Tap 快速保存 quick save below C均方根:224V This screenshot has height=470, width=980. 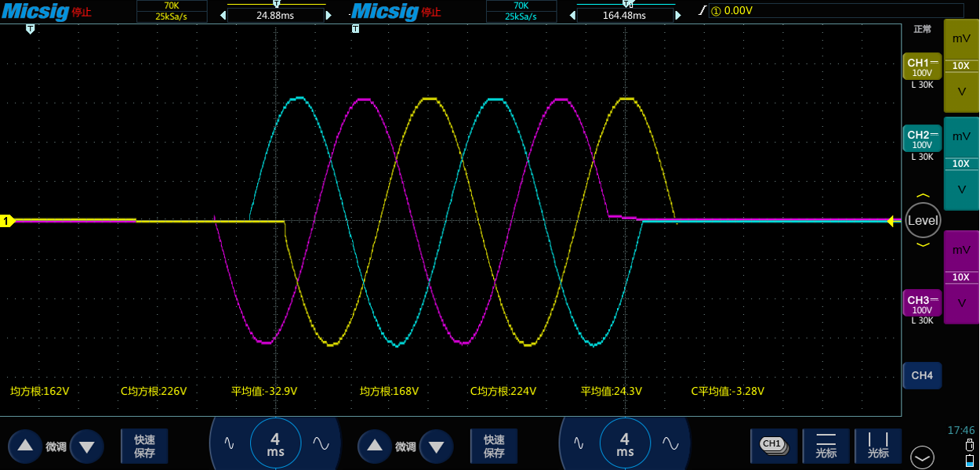click(x=494, y=446)
